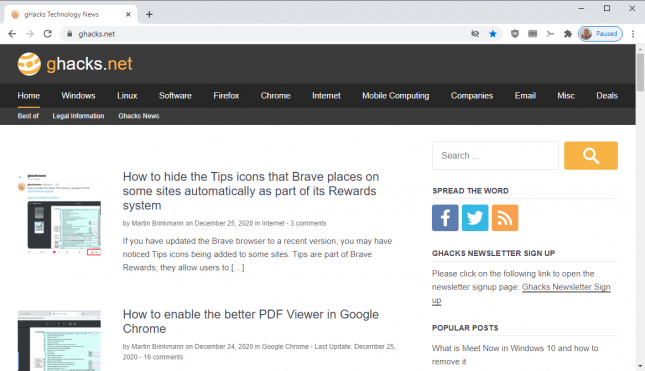
Task: Open the Windows category
Action: click(x=78, y=95)
